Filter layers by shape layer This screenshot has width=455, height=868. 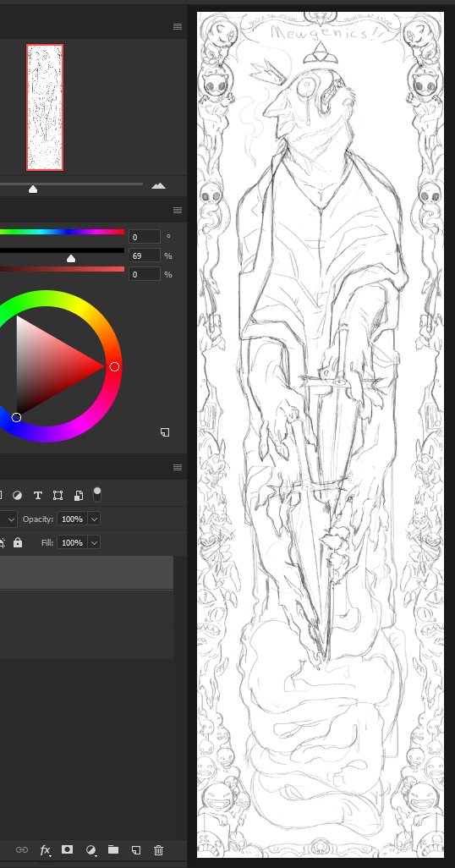tap(58, 496)
